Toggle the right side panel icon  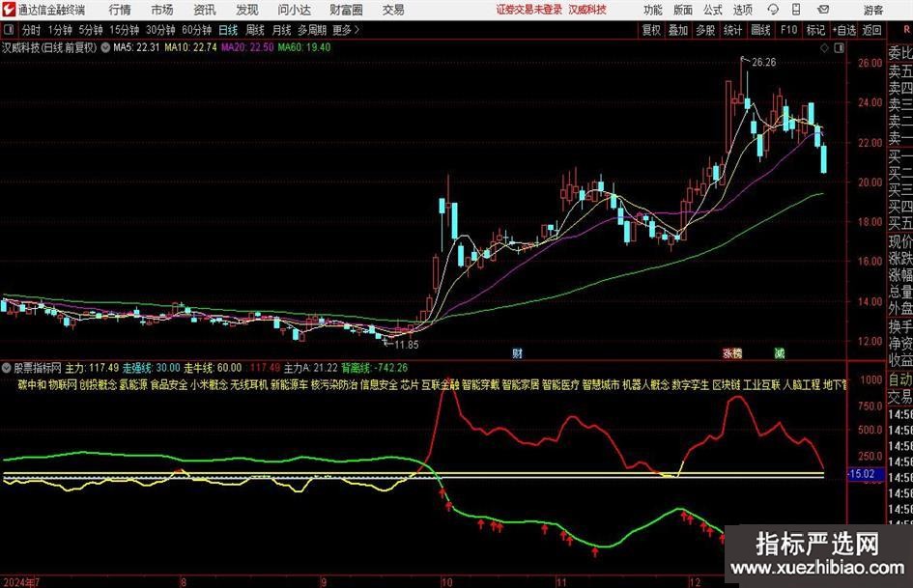click(x=839, y=48)
